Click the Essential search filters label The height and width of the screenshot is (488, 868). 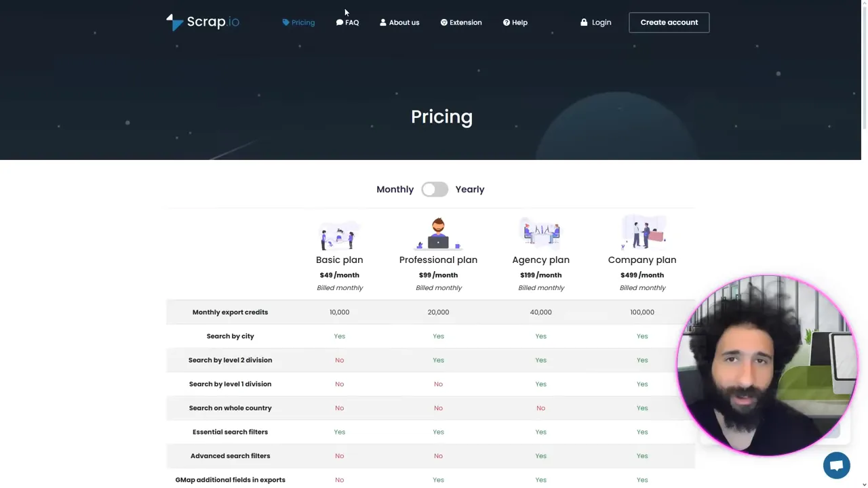230,432
